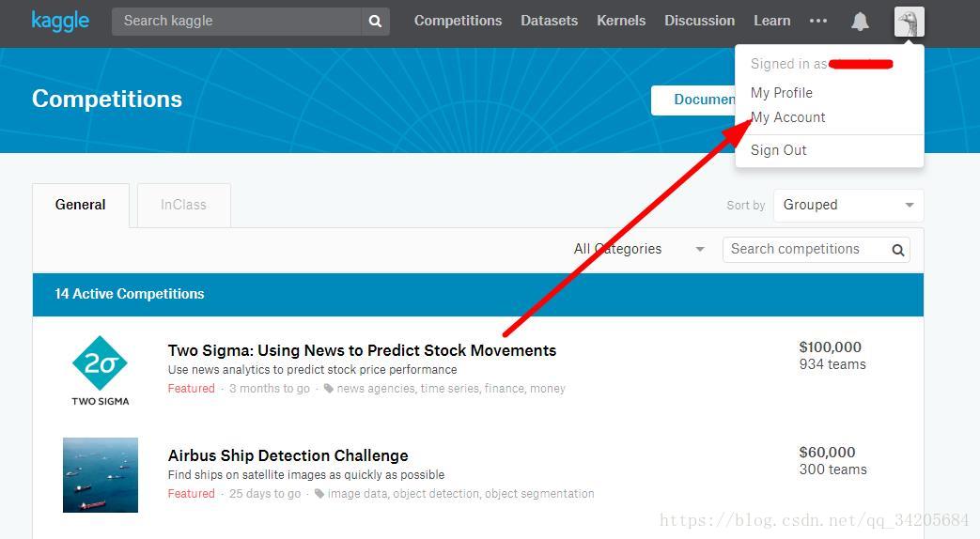
Task: Click the $60,000 prize text
Action: tap(827, 453)
